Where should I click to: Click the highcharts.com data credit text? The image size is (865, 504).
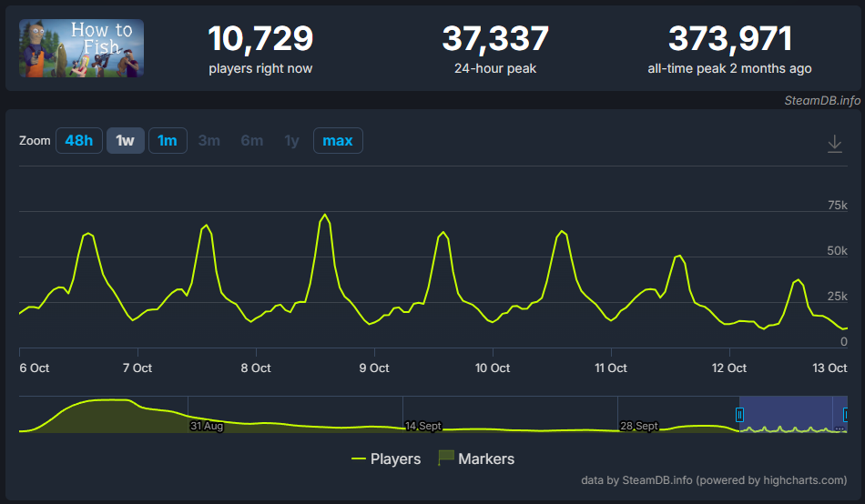714,480
